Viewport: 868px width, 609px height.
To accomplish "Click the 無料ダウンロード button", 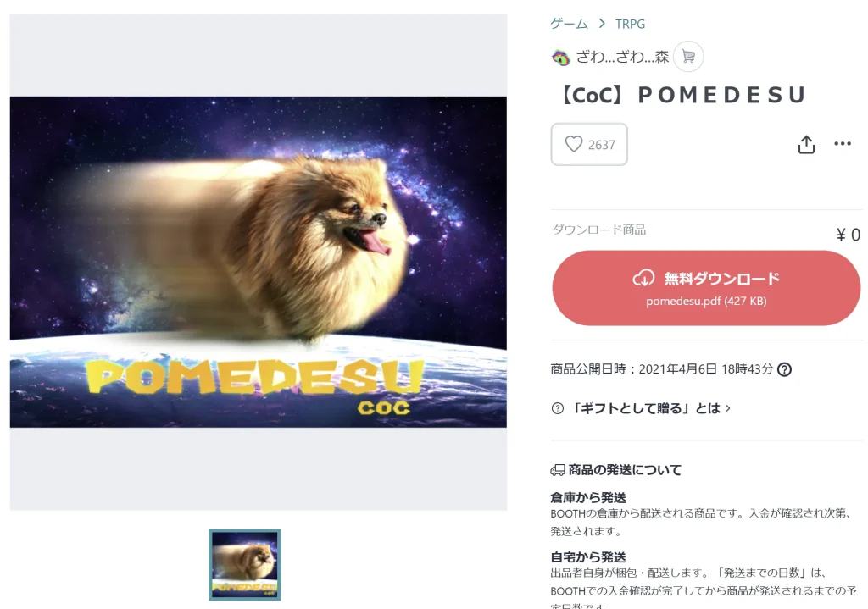I will [706, 288].
